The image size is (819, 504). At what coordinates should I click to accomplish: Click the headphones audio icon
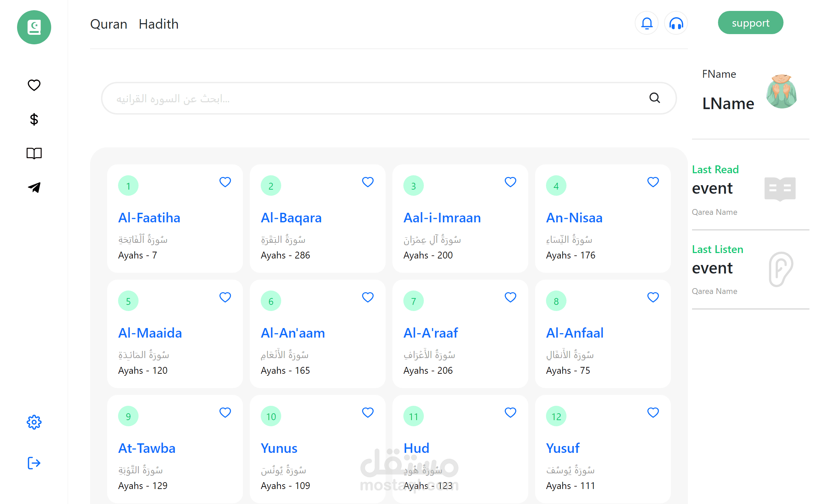[x=676, y=23]
